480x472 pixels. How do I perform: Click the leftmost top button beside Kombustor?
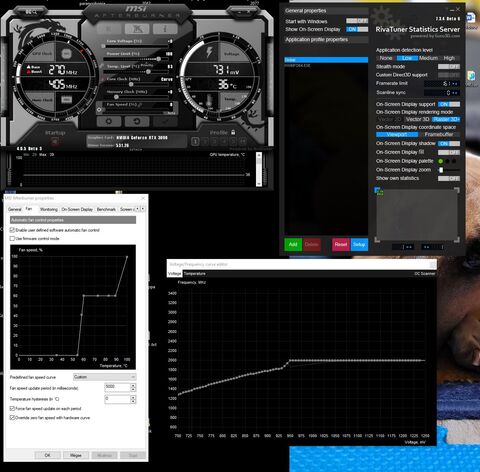coord(109,29)
